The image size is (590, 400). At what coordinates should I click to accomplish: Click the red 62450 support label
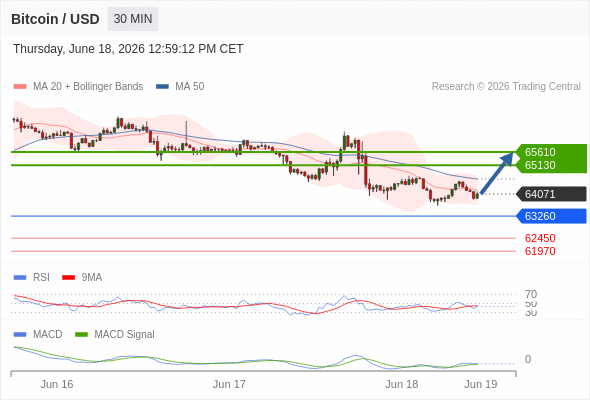point(540,238)
